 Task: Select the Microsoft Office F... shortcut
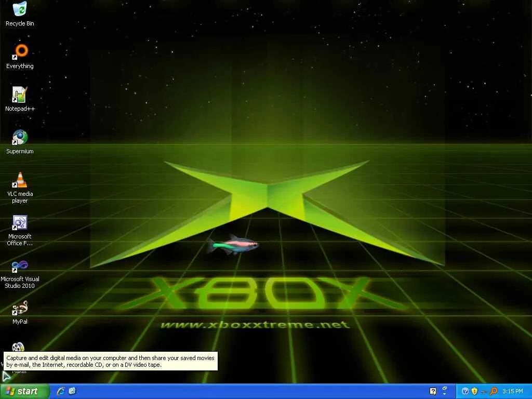pos(20,230)
